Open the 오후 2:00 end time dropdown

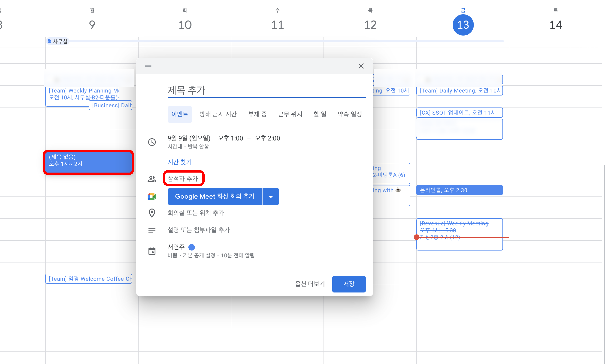pyautogui.click(x=267, y=138)
